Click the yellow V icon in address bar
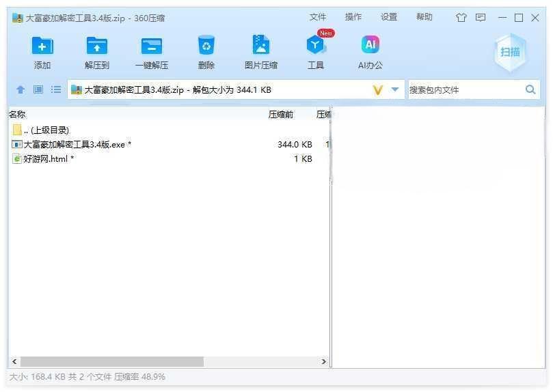553x392 pixels. [x=377, y=89]
